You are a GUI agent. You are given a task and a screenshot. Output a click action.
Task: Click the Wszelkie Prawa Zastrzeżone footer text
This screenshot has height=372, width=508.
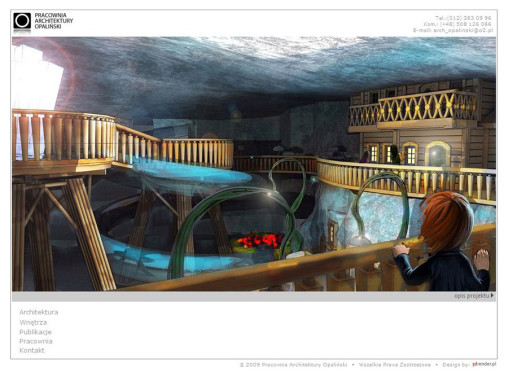395,365
